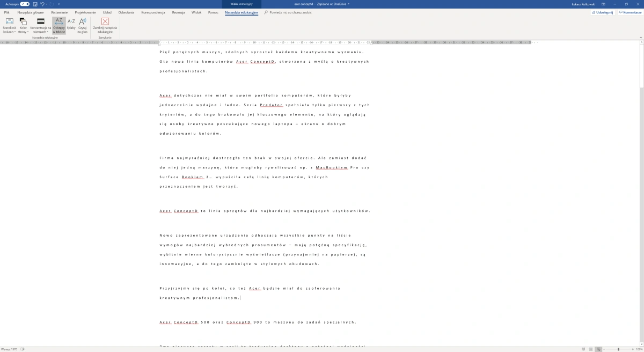The width and height of the screenshot is (644, 352).
Task: Open Kolor strony dropdown
Action: pyautogui.click(x=23, y=26)
